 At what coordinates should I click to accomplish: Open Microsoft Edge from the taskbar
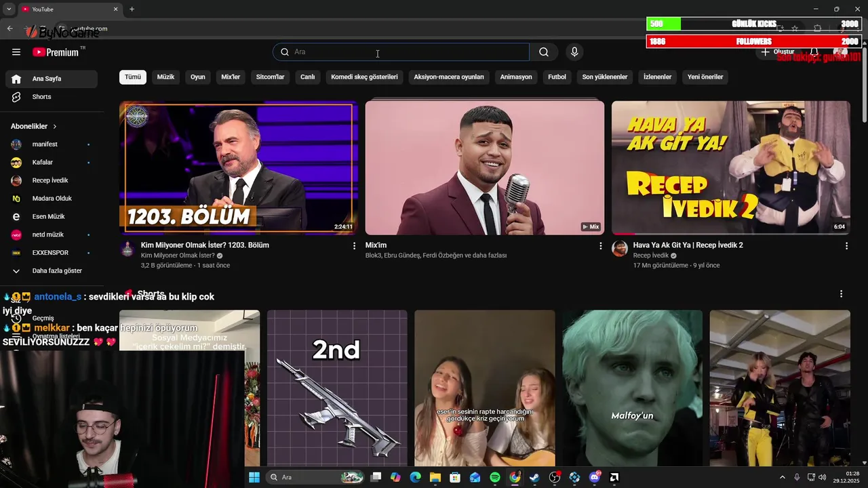[415, 477]
